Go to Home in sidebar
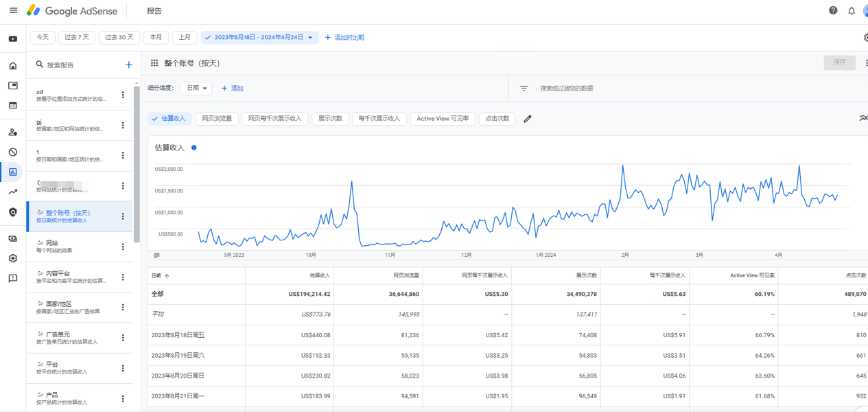The width and height of the screenshot is (868, 412). (x=13, y=66)
